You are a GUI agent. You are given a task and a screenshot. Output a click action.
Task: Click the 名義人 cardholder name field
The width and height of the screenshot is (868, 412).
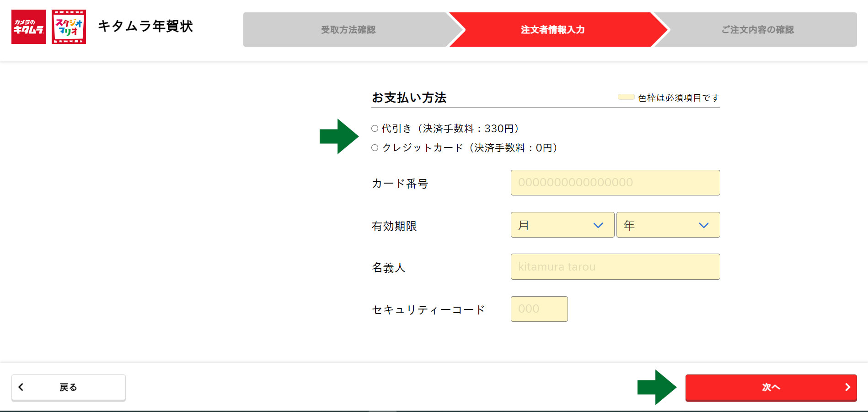coord(615,266)
